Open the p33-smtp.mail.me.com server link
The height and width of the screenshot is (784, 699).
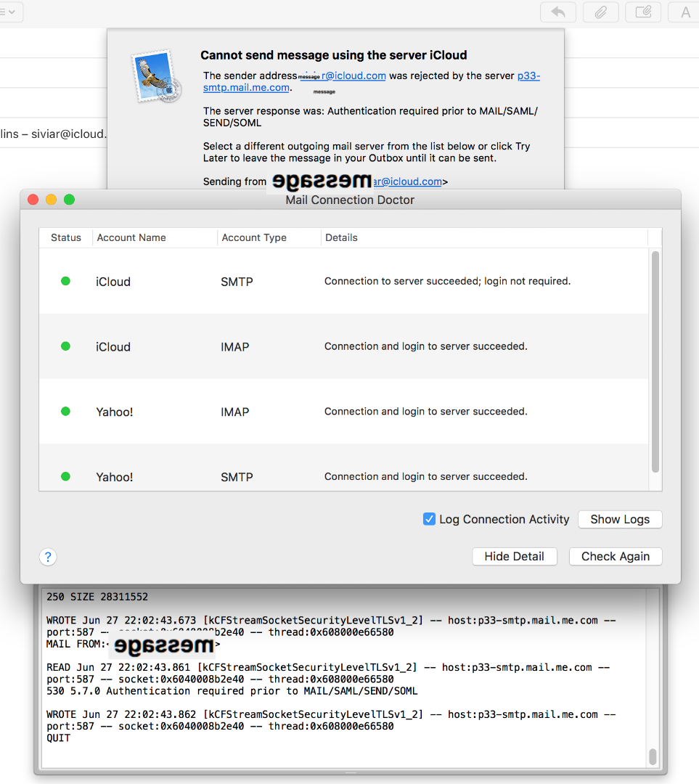tap(372, 81)
